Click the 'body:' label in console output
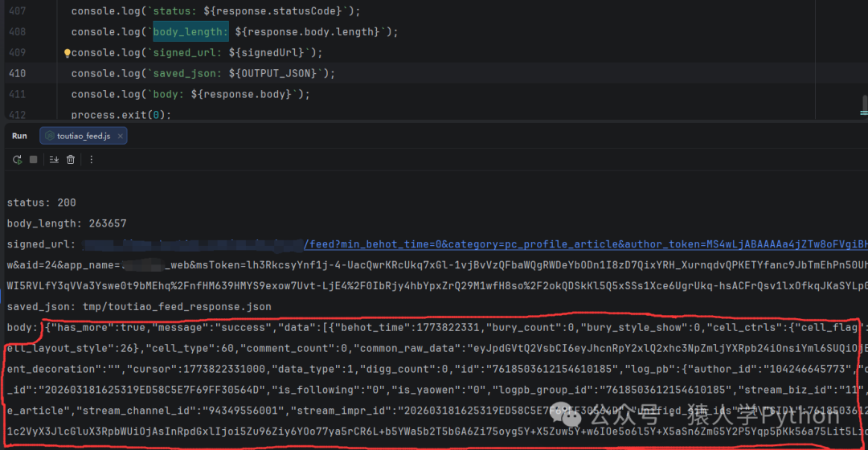This screenshot has width=868, height=450. click(23, 327)
